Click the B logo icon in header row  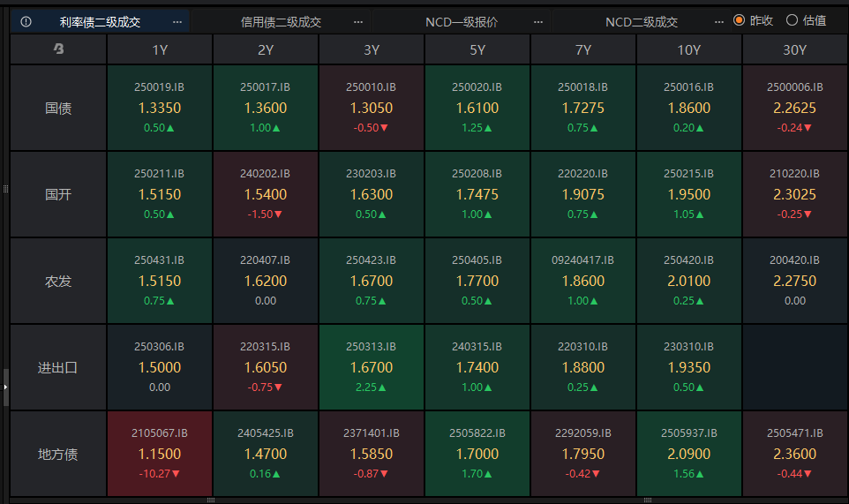pos(58,49)
